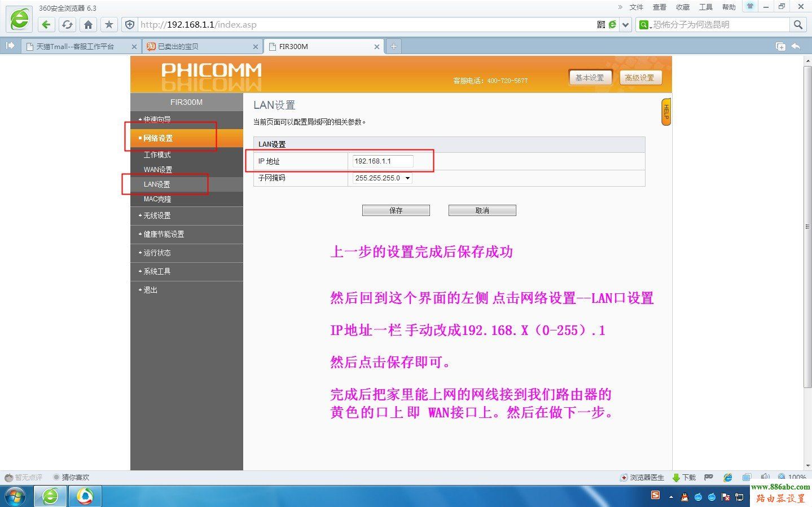
Task: Click the QQ penguin icon in system tray
Action: [x=683, y=497]
